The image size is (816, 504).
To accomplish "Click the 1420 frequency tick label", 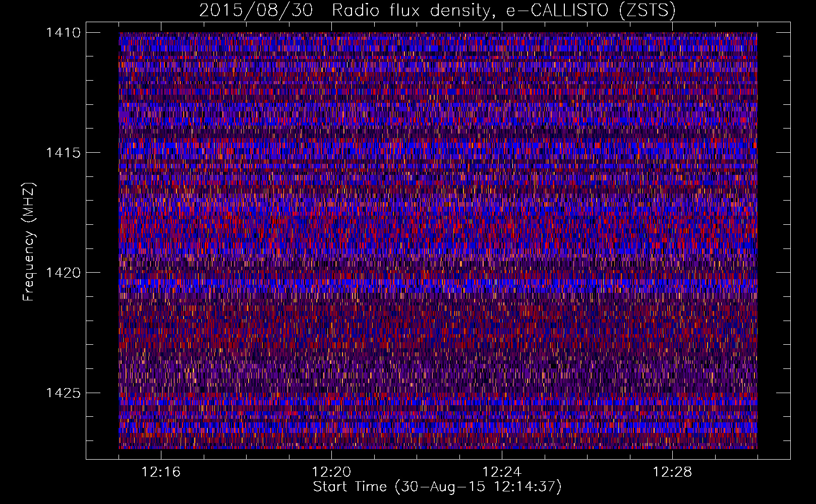I will coord(63,273).
